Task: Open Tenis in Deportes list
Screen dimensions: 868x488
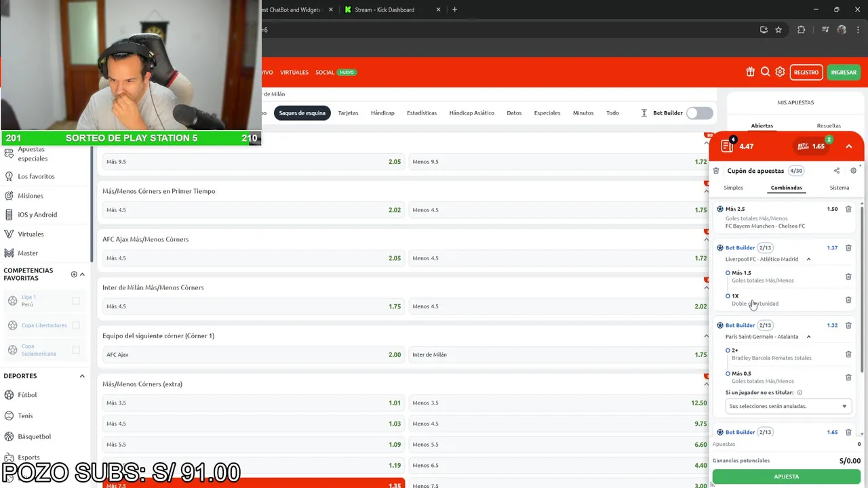Action: 25,415
